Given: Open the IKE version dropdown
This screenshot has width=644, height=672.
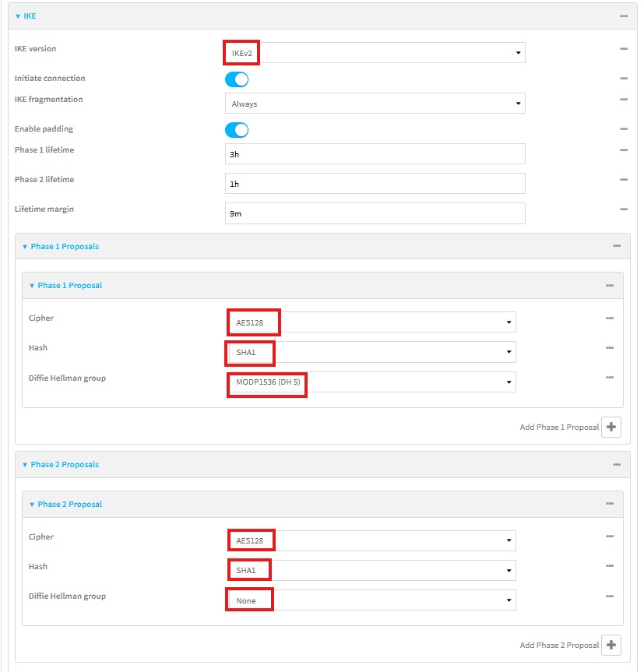Looking at the screenshot, I should tap(375, 53).
